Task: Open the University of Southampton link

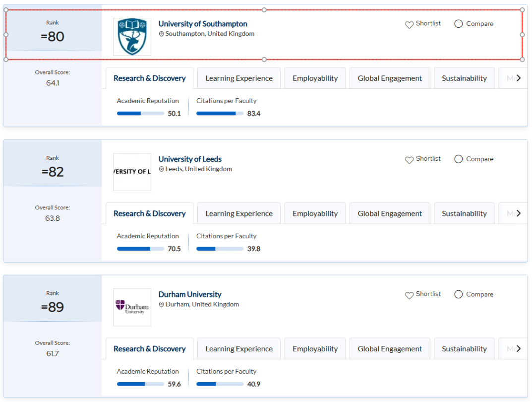Action: (203, 24)
